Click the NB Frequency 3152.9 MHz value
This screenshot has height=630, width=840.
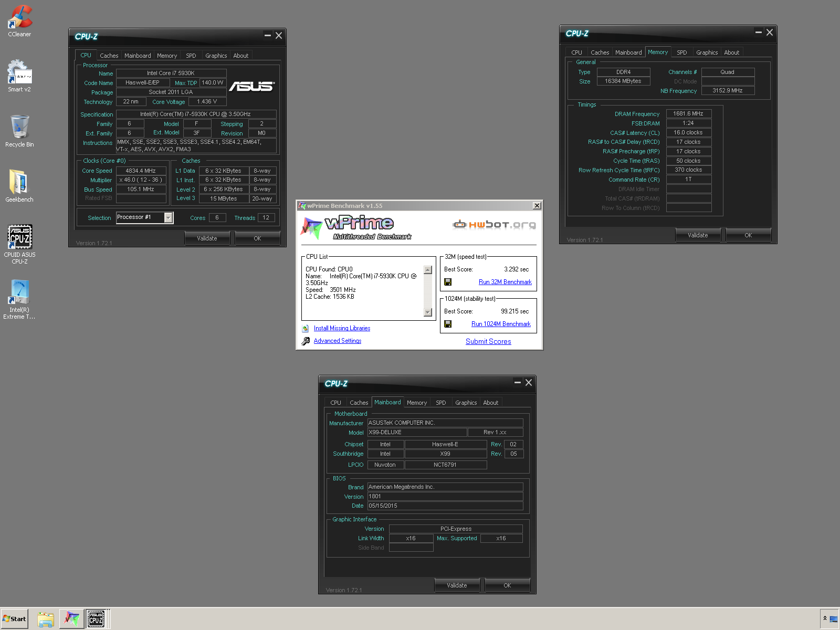click(728, 90)
